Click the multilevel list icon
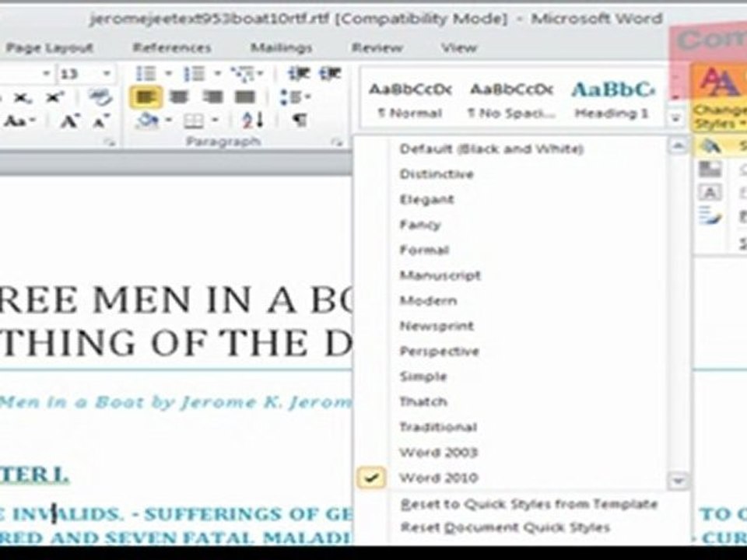Image resolution: width=747 pixels, height=560 pixels. pos(243,74)
